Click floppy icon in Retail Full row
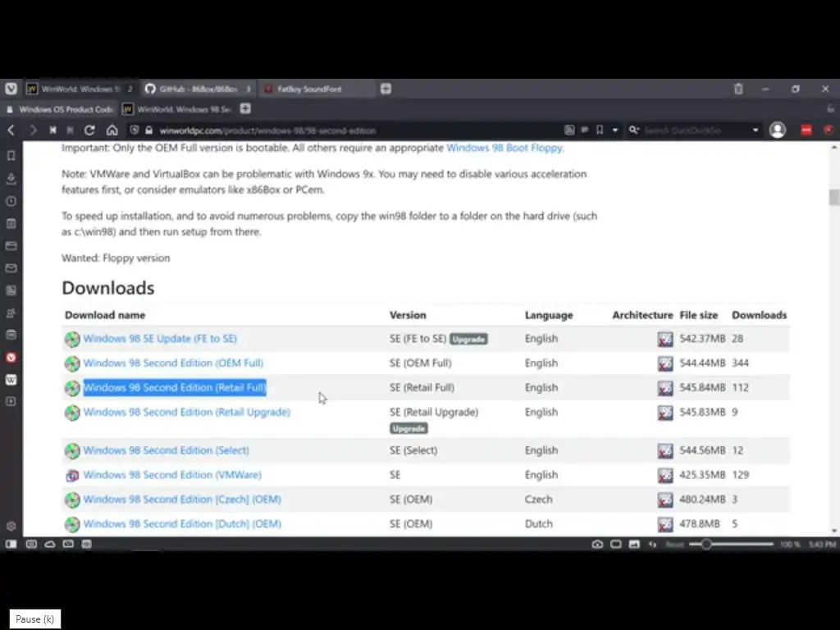Screen dimensions: 840x630 click(x=664, y=388)
